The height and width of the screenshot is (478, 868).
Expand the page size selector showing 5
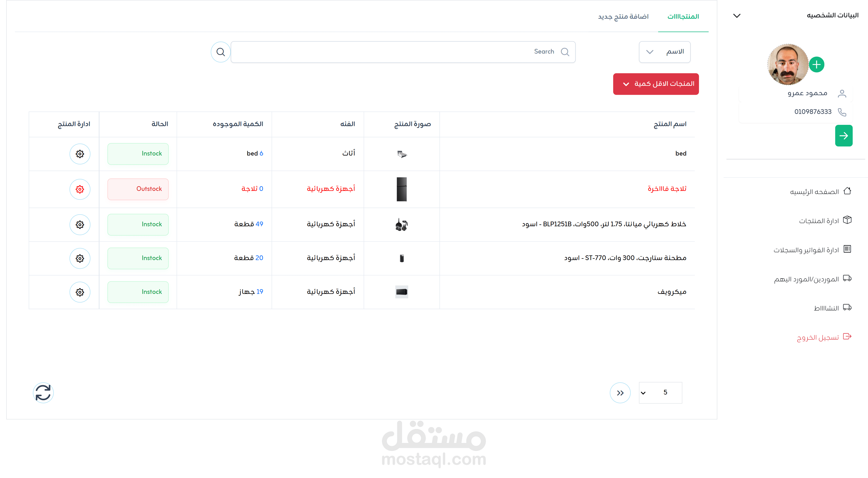(x=660, y=392)
